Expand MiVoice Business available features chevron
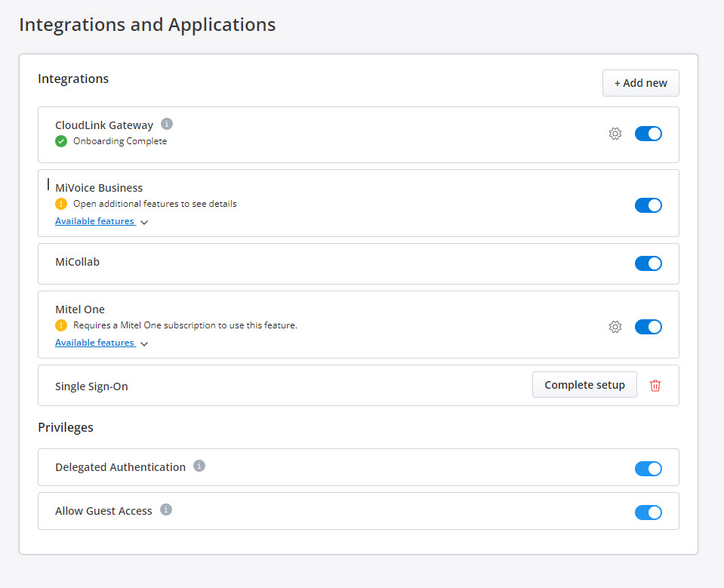 pyautogui.click(x=144, y=223)
